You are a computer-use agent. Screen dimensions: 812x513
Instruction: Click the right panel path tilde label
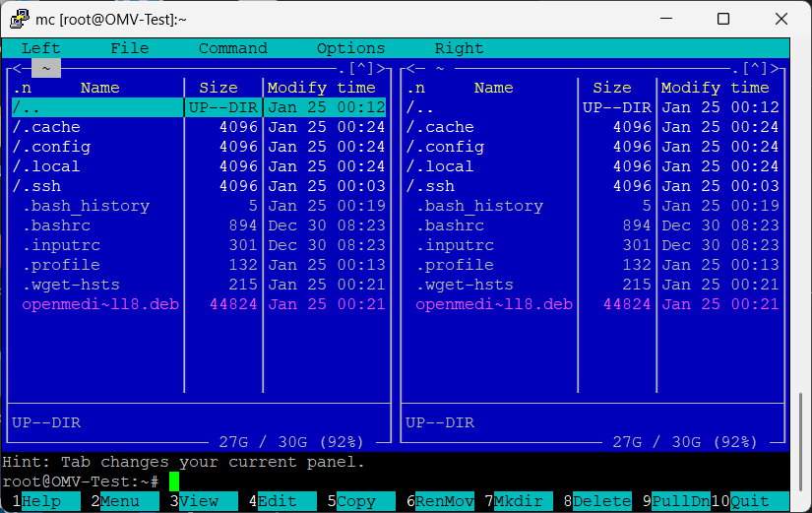[440, 68]
